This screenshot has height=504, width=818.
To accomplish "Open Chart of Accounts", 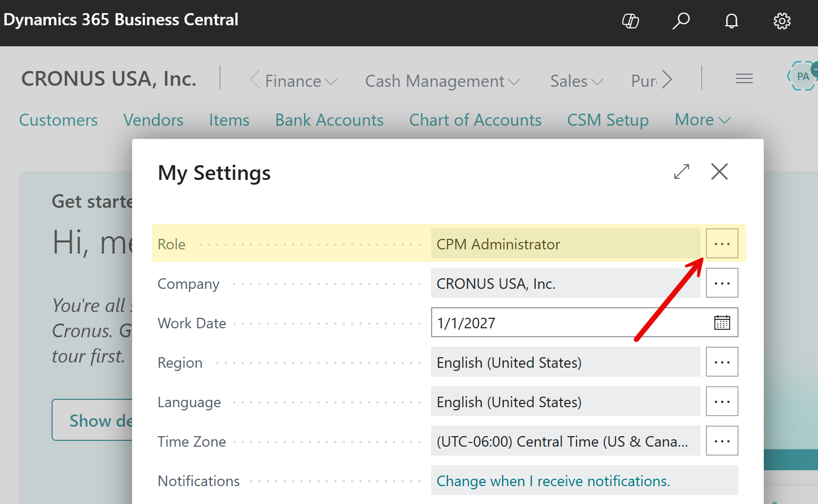I will click(x=475, y=120).
